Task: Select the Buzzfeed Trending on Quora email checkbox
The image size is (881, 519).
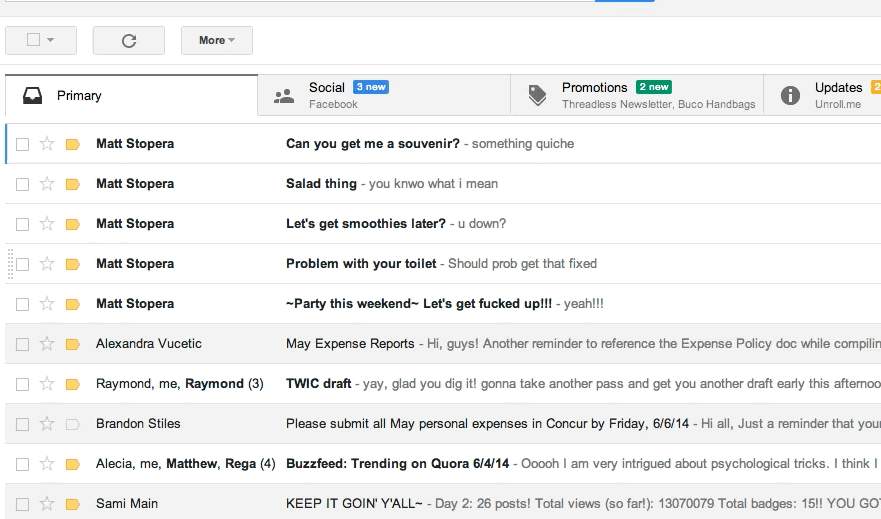Action: point(22,464)
